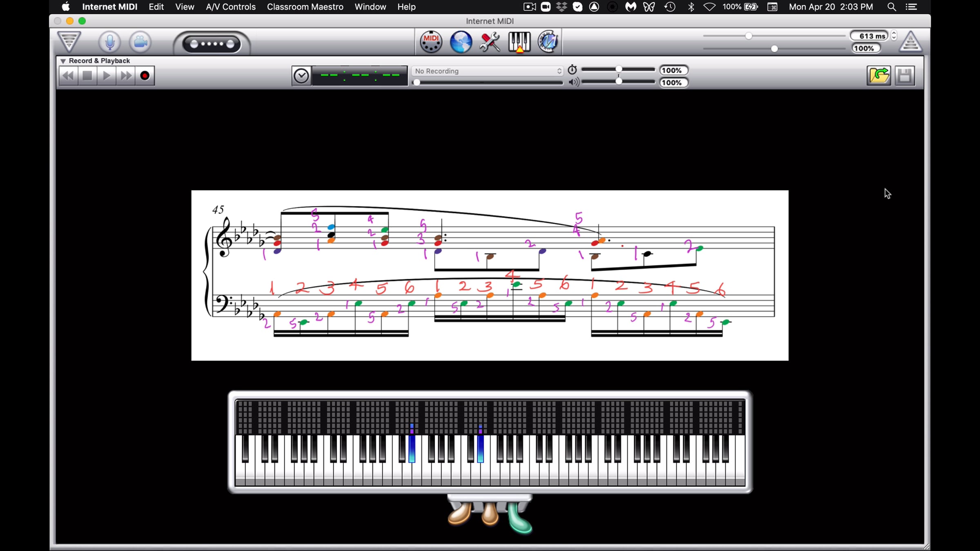Click the blue globe internet connection icon
The image size is (980, 551).
pos(461,42)
